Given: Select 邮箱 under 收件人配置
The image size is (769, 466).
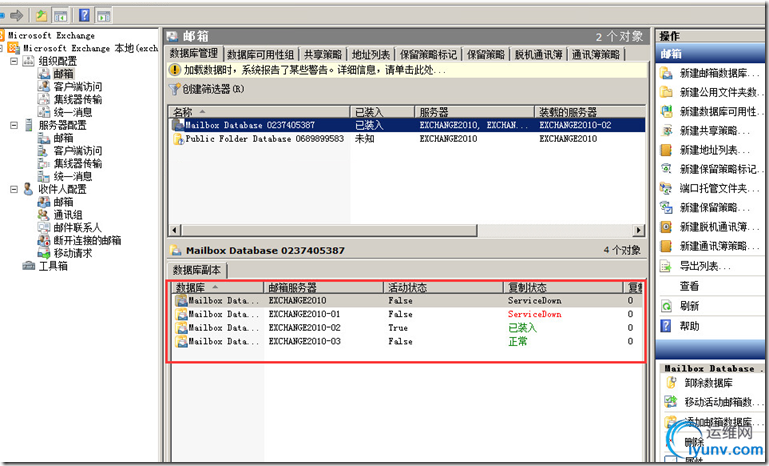Looking at the screenshot, I should pyautogui.click(x=63, y=202).
